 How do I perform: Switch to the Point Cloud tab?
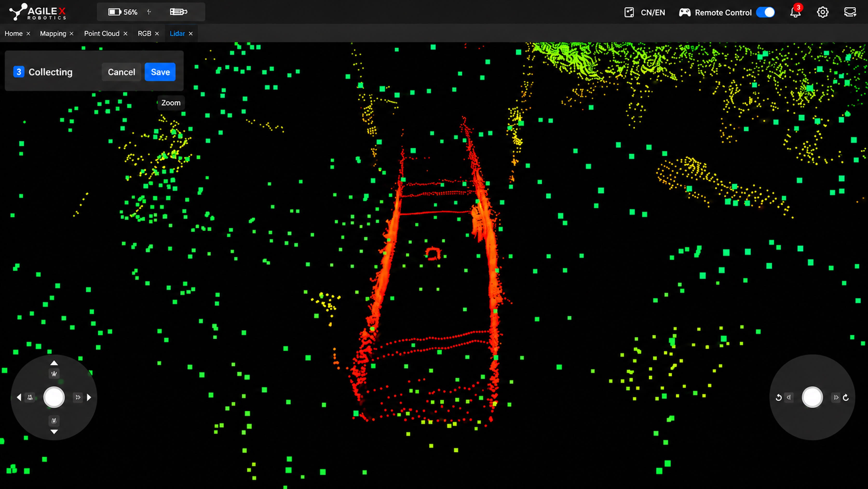(102, 33)
